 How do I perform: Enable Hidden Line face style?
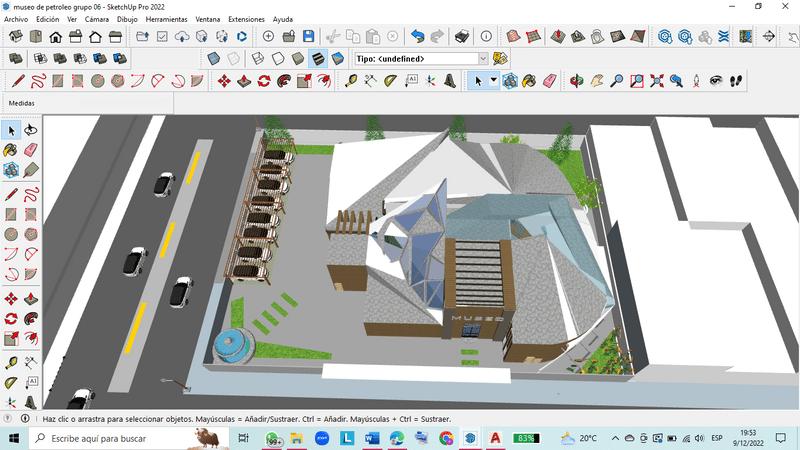[278, 58]
